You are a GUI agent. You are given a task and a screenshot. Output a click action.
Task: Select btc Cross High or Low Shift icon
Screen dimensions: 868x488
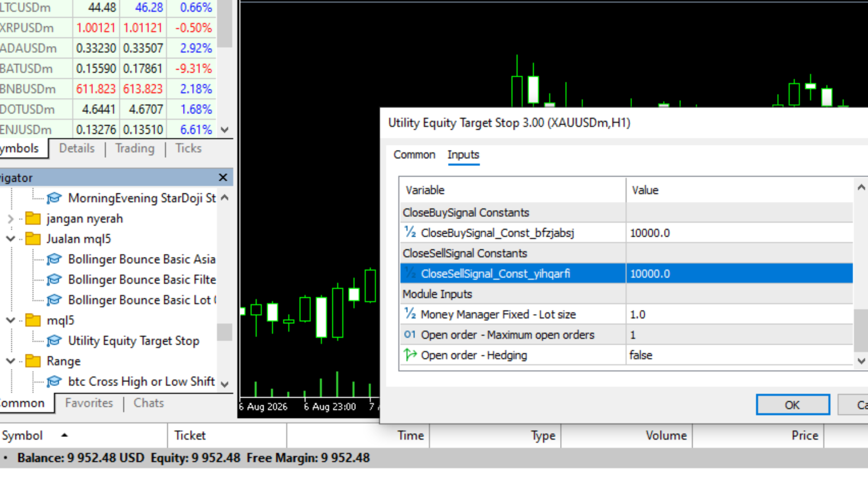pos(54,381)
